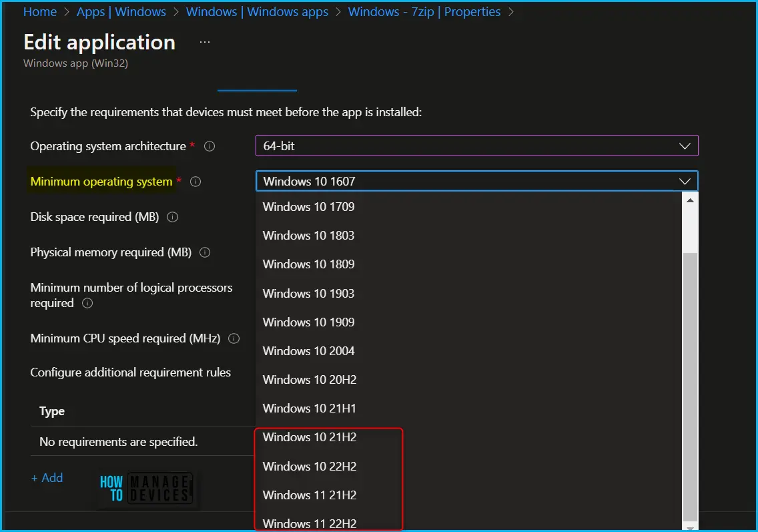The width and height of the screenshot is (758, 532).
Task: Go to Apps | Windows breadcrumb
Action: pos(121,11)
